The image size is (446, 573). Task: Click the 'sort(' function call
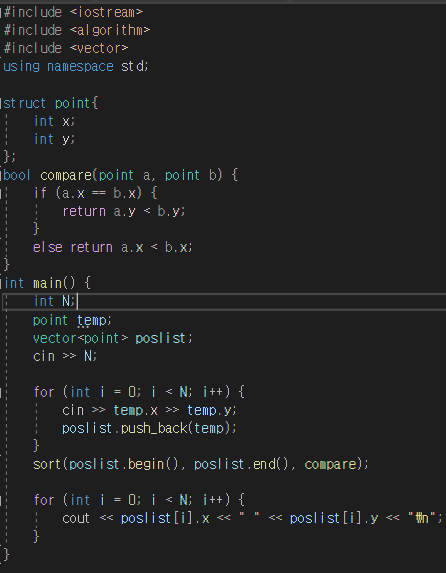click(x=50, y=464)
